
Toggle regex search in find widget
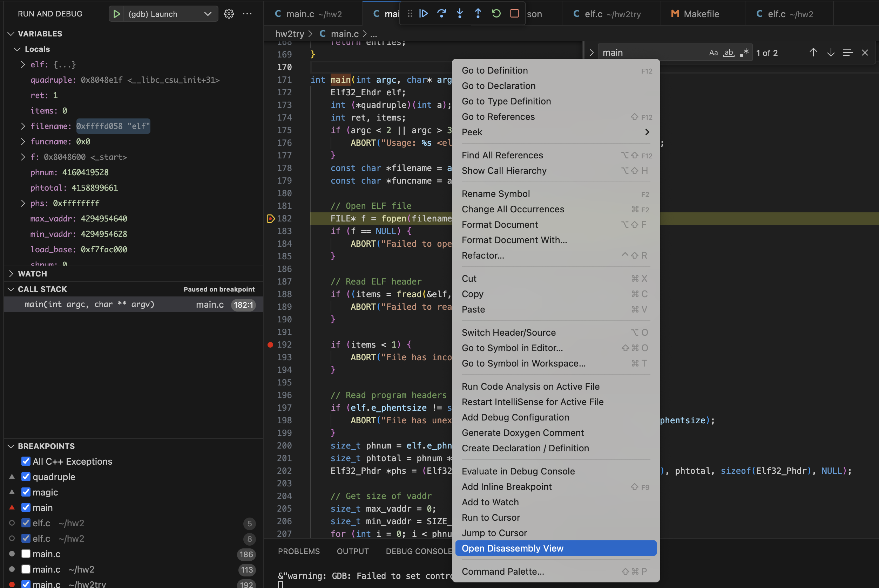click(744, 53)
